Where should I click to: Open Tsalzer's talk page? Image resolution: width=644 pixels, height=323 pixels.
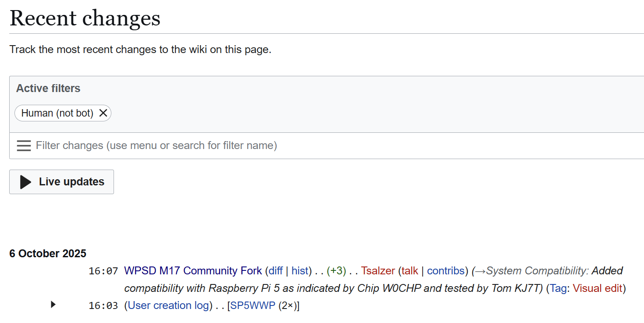[409, 270]
